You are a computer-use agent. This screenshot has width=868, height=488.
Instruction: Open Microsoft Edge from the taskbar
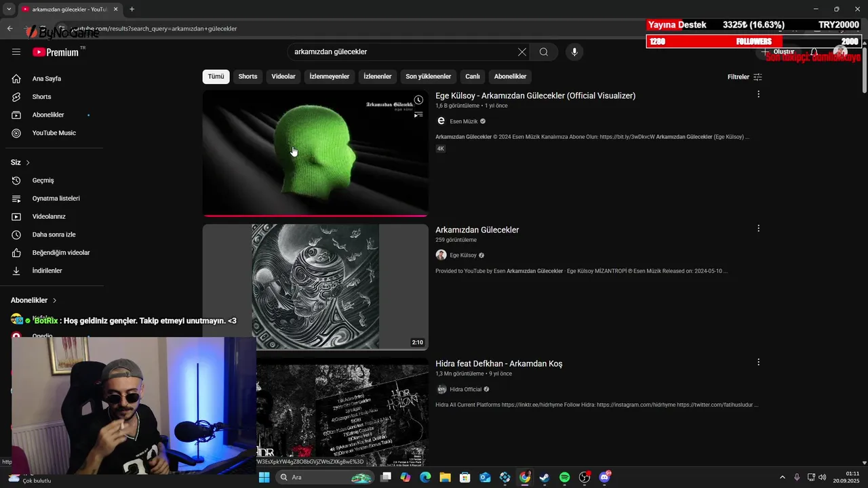pyautogui.click(x=425, y=477)
